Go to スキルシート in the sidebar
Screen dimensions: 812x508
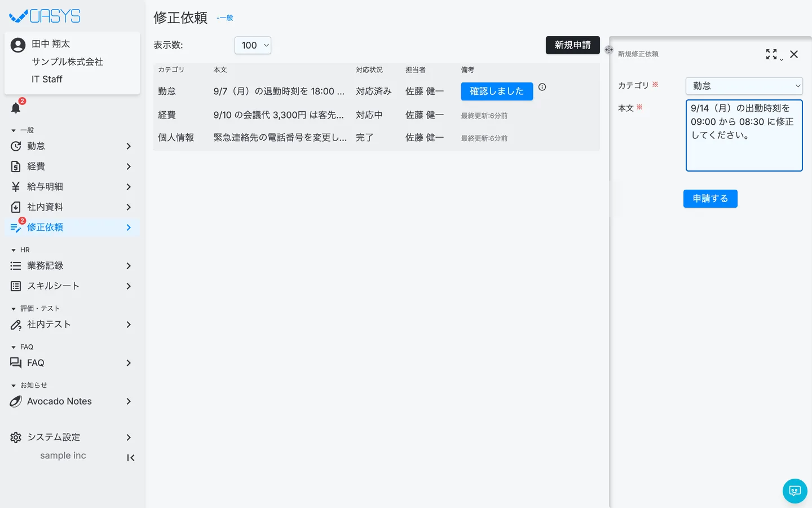72,286
